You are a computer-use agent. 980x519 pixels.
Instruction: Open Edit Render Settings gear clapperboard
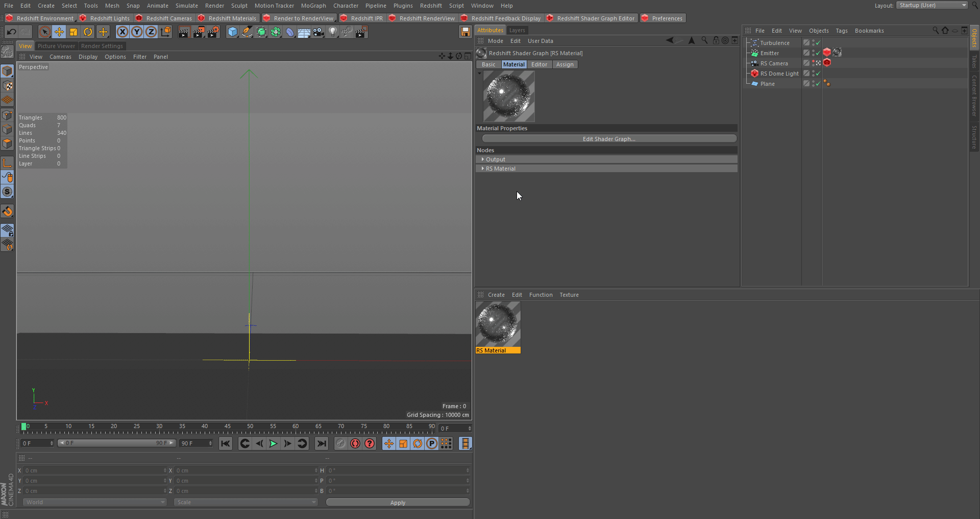[x=213, y=32]
